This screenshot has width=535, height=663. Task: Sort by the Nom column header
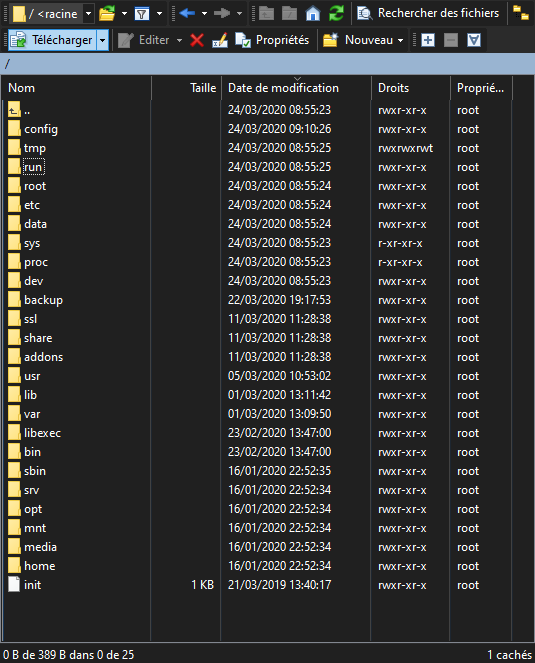(77, 88)
